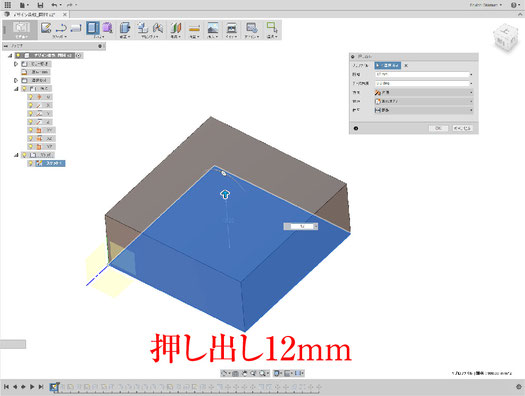The height and width of the screenshot is (396, 525).
Task: Click the extrude distance arrow manipulator
Action: coord(225,194)
